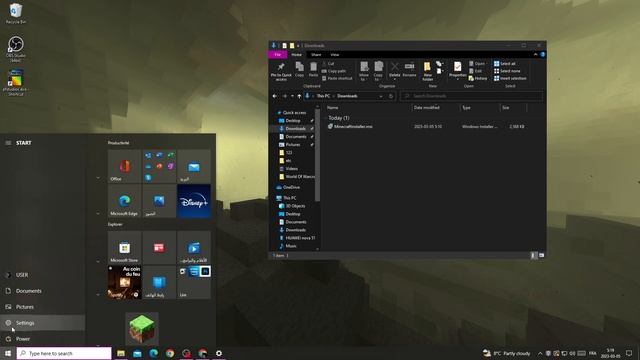Open the Office tile in Start menu
The width and height of the screenshot is (640, 360).
[x=124, y=166]
